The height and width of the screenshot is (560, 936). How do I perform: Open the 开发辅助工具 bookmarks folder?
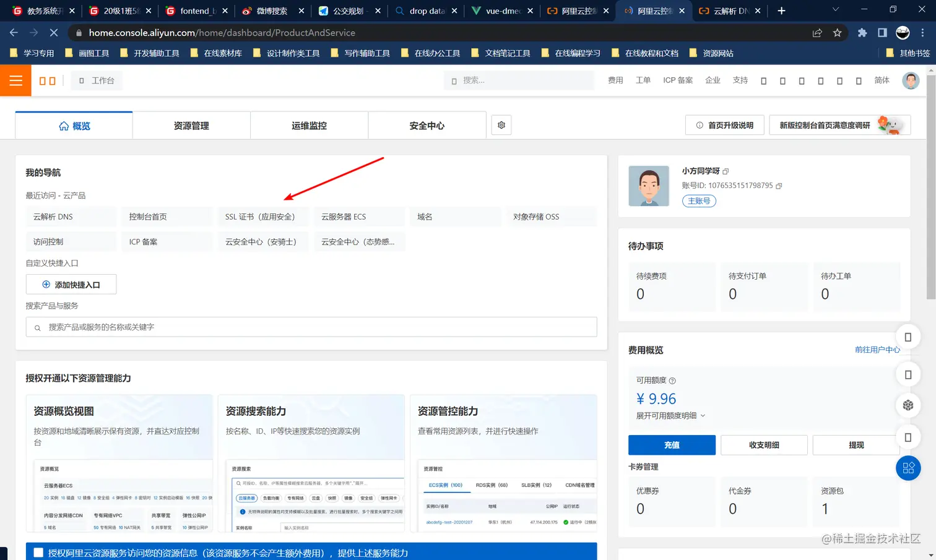click(x=150, y=53)
